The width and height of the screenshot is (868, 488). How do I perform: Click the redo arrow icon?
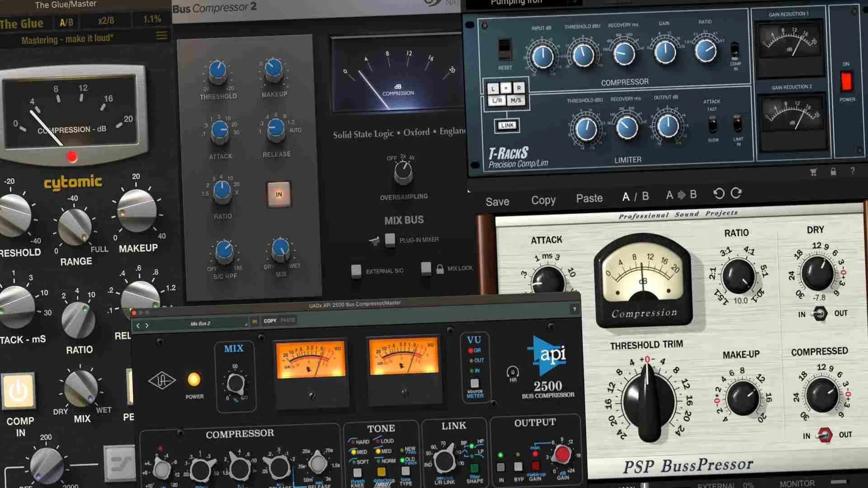[x=736, y=193]
